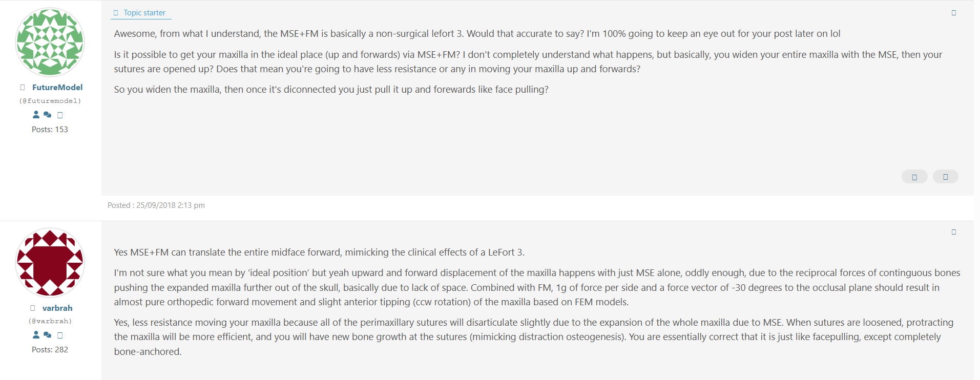This screenshot has width=980, height=380.
Task: View varbrah's forum activity via chat bubbles icon
Action: [x=48, y=335]
